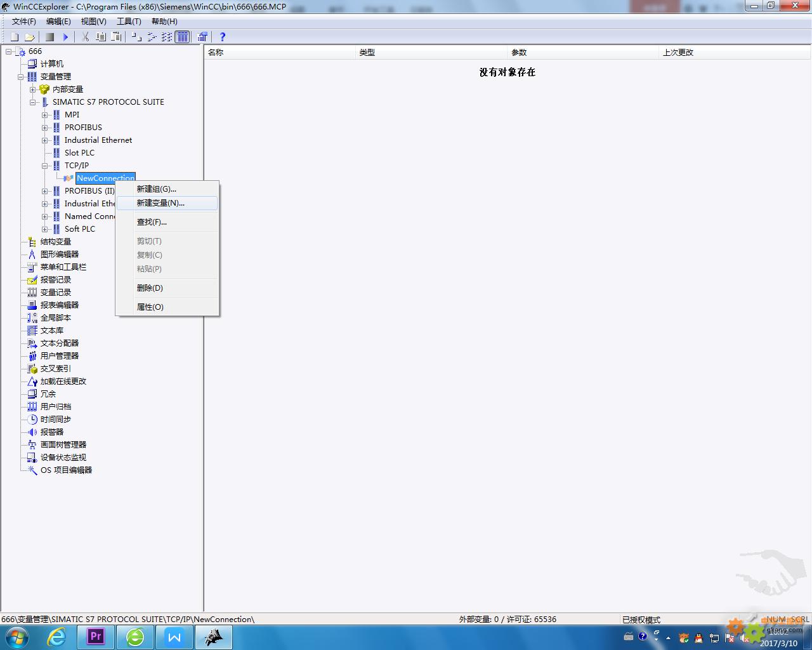Expand the Soft PLC node
This screenshot has height=650, width=812.
coord(45,229)
